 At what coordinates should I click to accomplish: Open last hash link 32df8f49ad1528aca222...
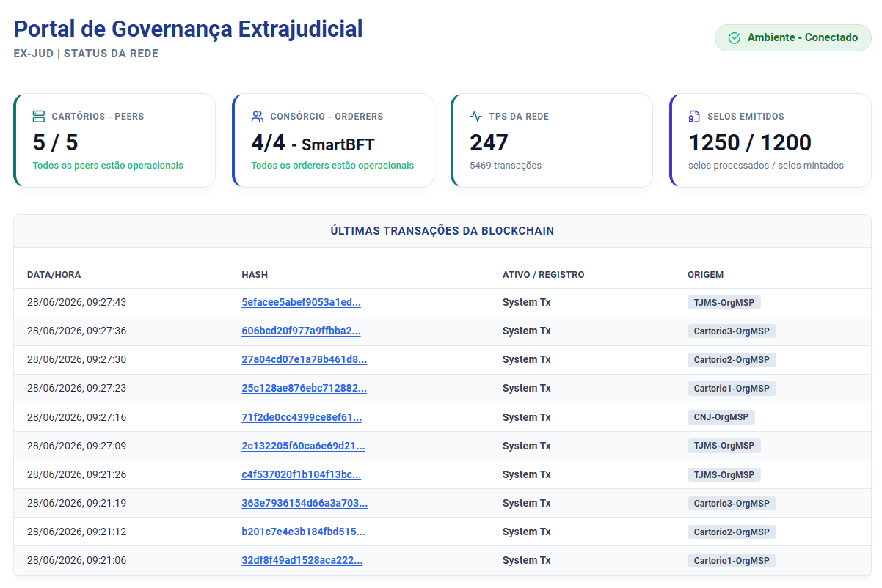[302, 560]
